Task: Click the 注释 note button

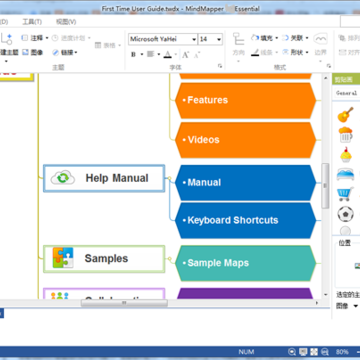Action: tap(33, 38)
